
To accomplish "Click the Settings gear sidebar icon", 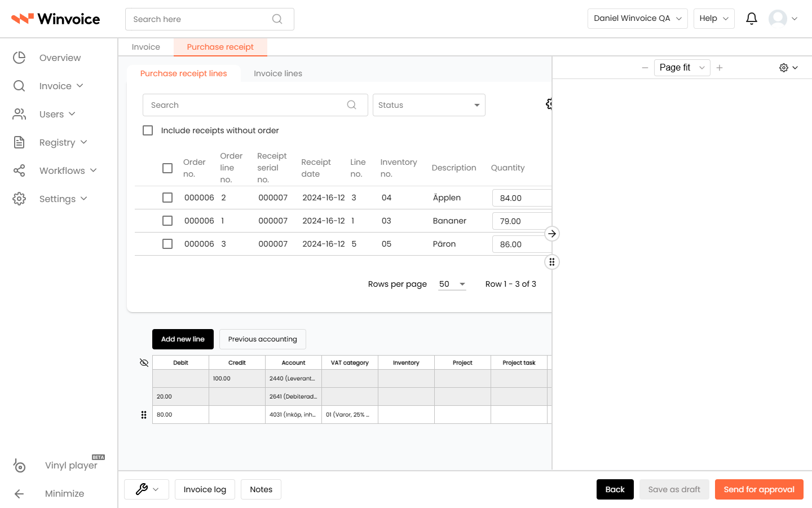I will [x=19, y=199].
